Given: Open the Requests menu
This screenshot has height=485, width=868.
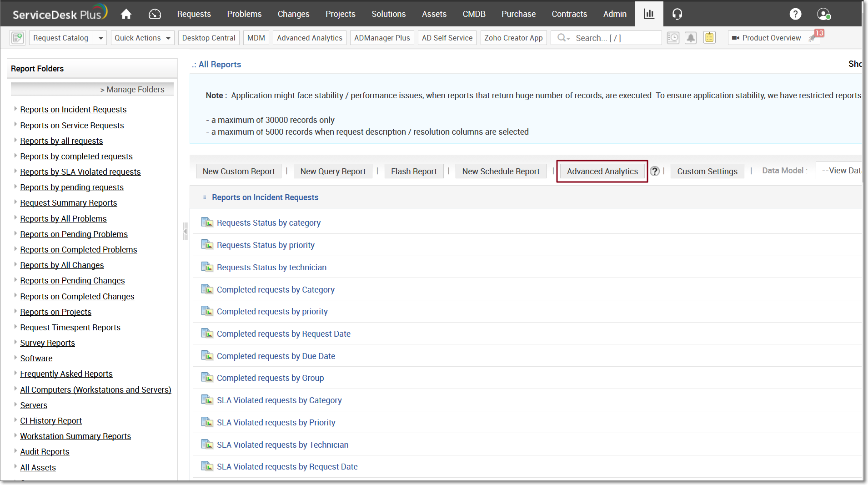Looking at the screenshot, I should coord(194,14).
